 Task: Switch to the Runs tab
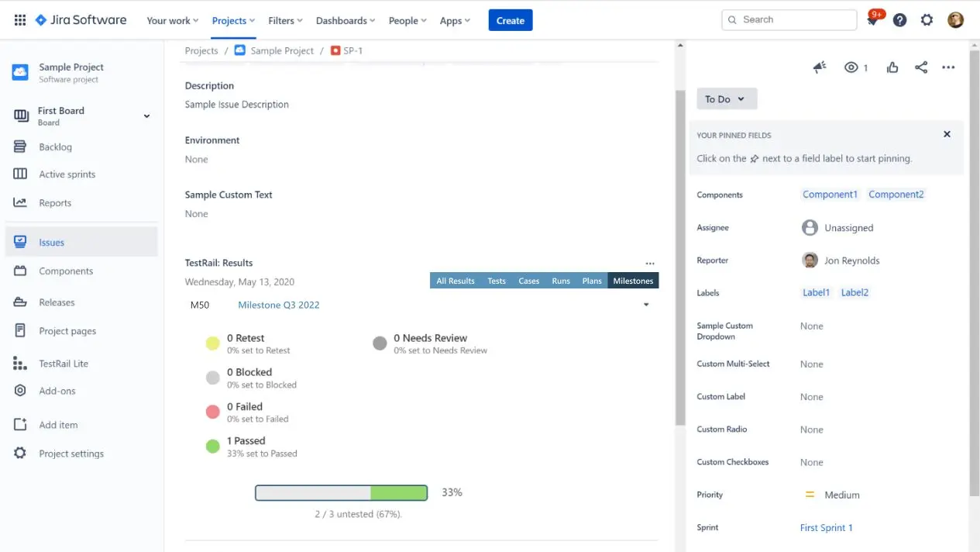pos(561,281)
